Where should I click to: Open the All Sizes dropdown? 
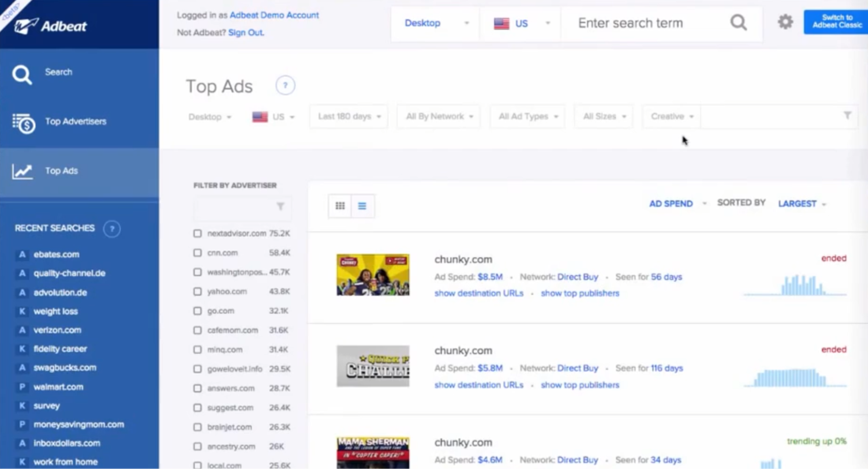pyautogui.click(x=604, y=116)
